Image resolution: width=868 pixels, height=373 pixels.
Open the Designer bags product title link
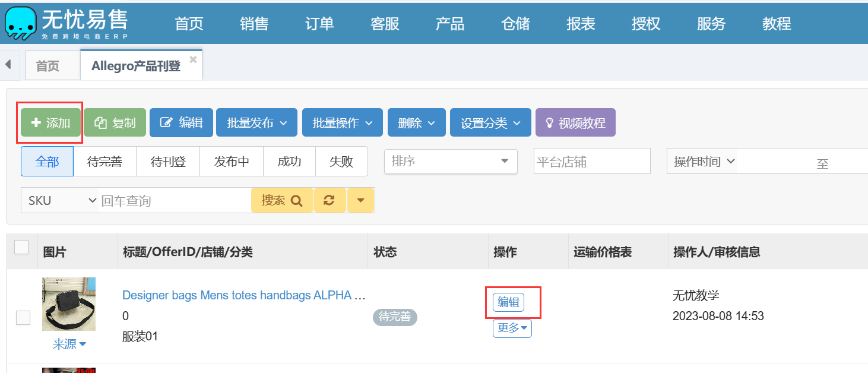pyautogui.click(x=243, y=295)
